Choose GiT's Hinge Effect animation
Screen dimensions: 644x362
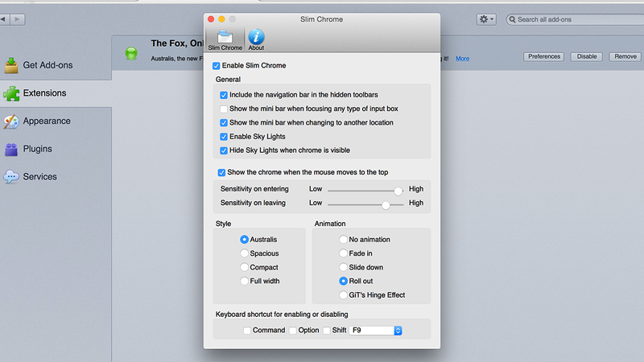343,295
